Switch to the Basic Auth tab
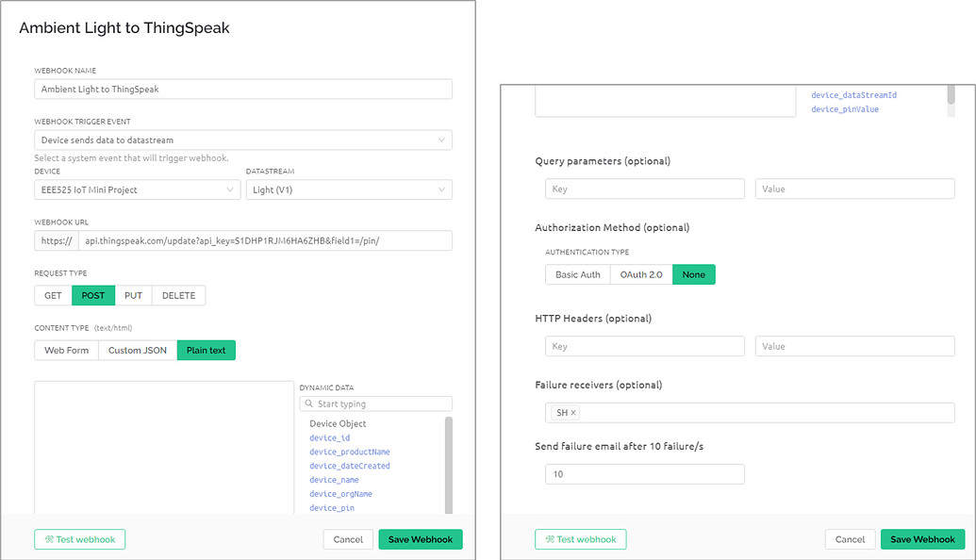The width and height of the screenshot is (976, 560). click(577, 274)
